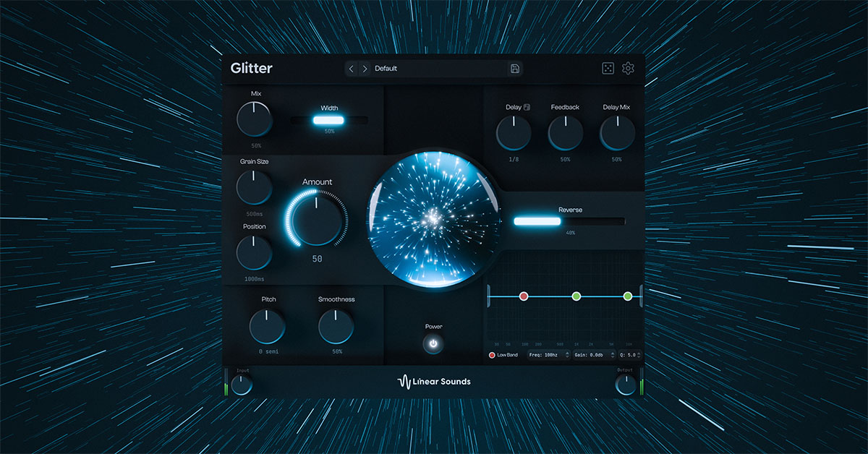Click the Q: 5.0 control
The height and width of the screenshot is (454, 868).
pyautogui.click(x=626, y=354)
